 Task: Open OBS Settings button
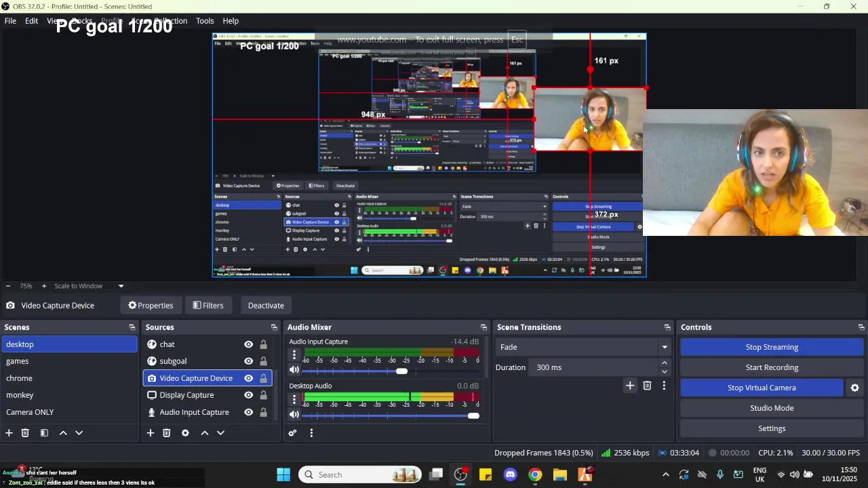(772, 428)
